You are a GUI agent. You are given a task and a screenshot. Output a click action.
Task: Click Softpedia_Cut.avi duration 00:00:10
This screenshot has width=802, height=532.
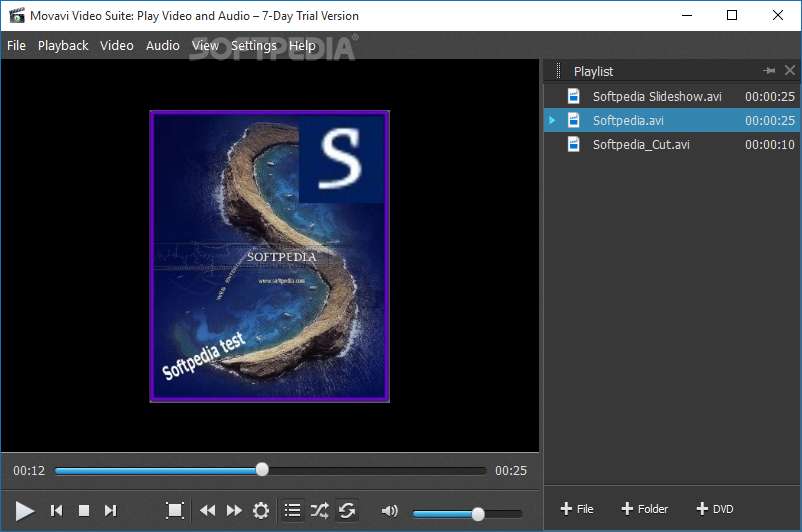[x=769, y=145]
